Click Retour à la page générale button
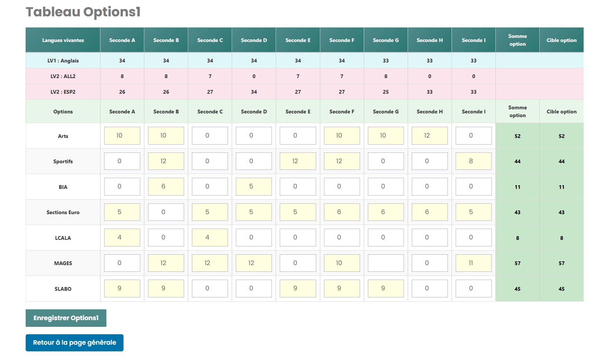The height and width of the screenshot is (364, 613). pos(74,342)
